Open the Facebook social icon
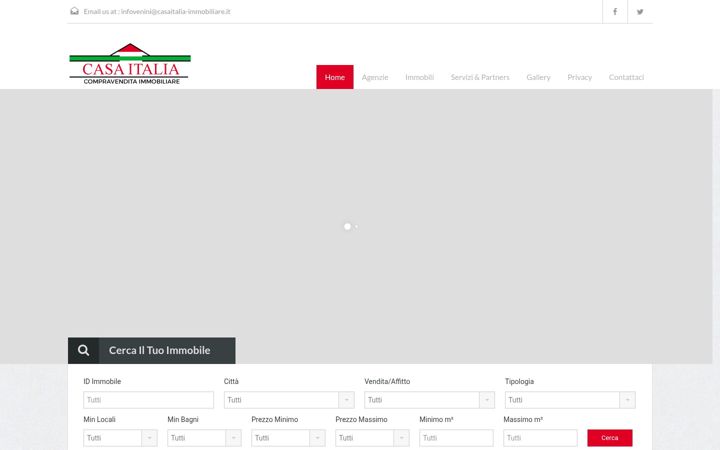The image size is (720, 450). pyautogui.click(x=615, y=11)
